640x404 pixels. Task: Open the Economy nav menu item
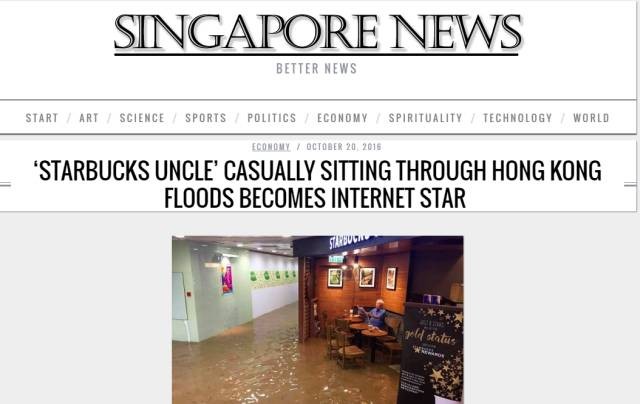coord(342,118)
